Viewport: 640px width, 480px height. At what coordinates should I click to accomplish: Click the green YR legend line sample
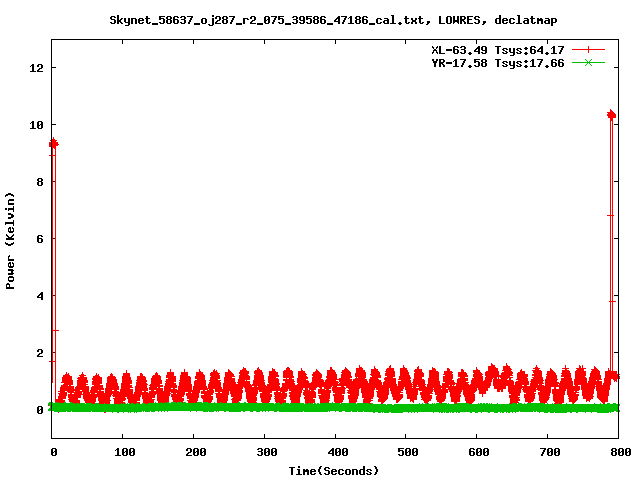coord(588,63)
